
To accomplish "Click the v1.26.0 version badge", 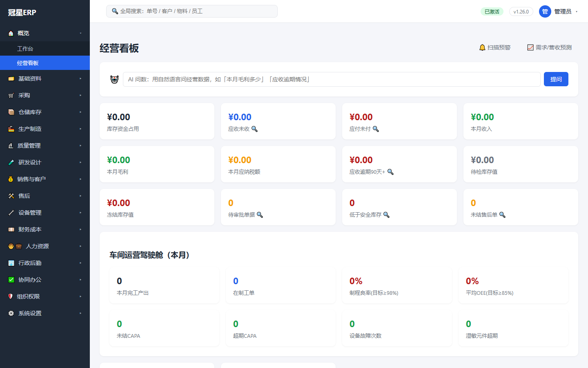I will pyautogui.click(x=521, y=11).
